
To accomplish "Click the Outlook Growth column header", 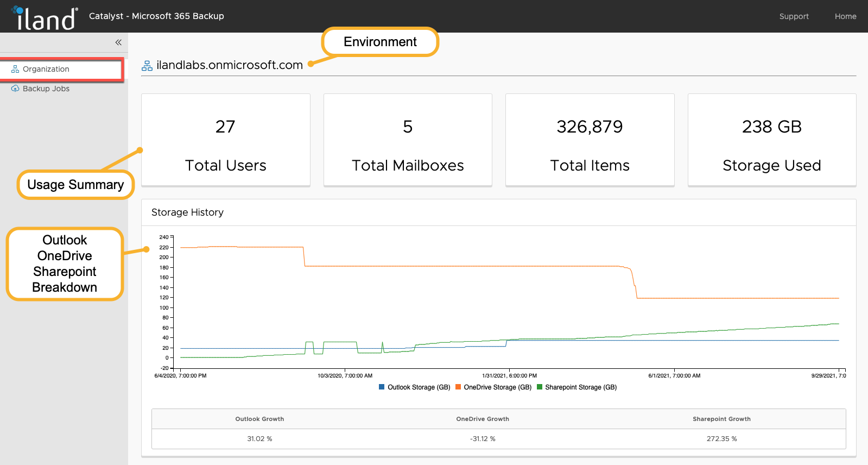I will [x=259, y=419].
